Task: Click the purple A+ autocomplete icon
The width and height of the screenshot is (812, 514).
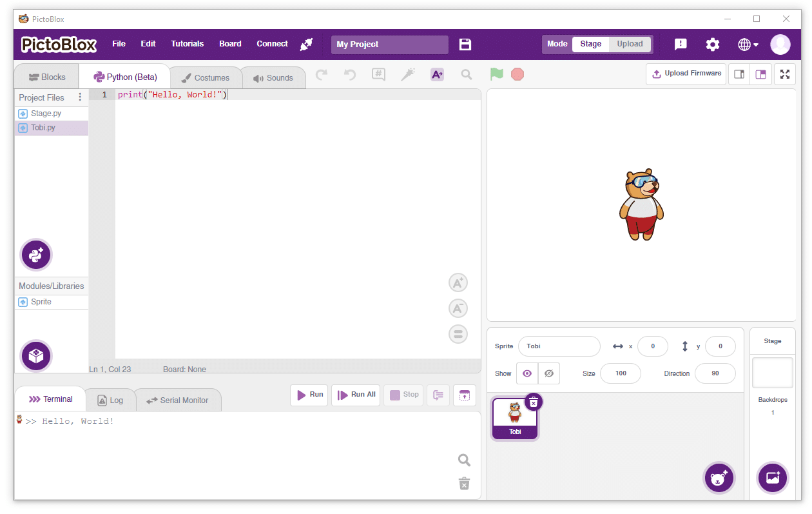Action: pos(437,75)
